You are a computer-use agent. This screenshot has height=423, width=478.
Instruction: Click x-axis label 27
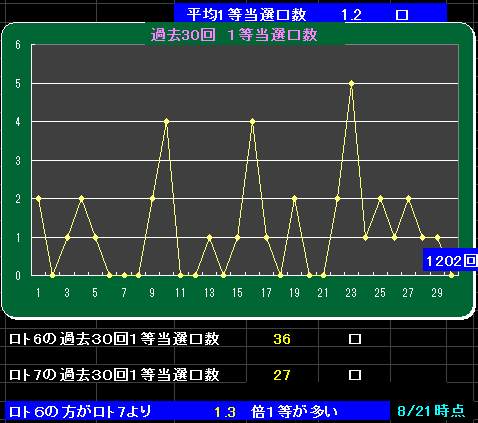tap(408, 293)
